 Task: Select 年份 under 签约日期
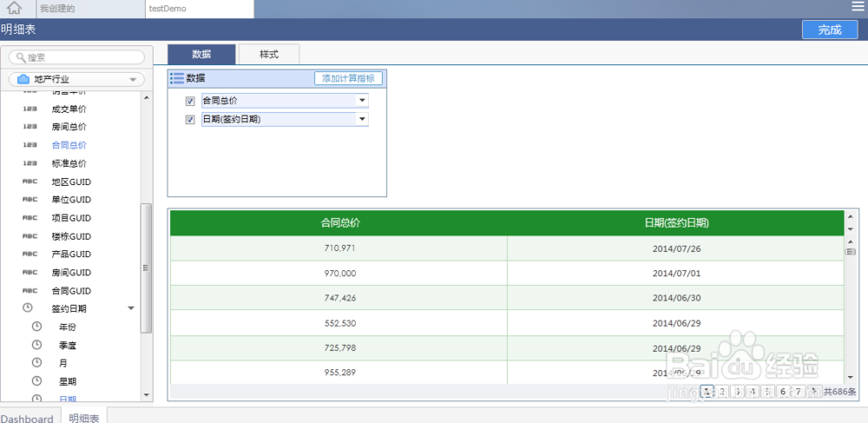68,327
